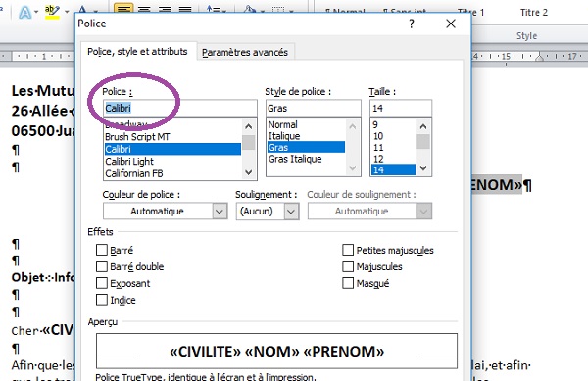Choose Gras Italique in the font style list
The image size is (588, 381).
(x=306, y=159)
